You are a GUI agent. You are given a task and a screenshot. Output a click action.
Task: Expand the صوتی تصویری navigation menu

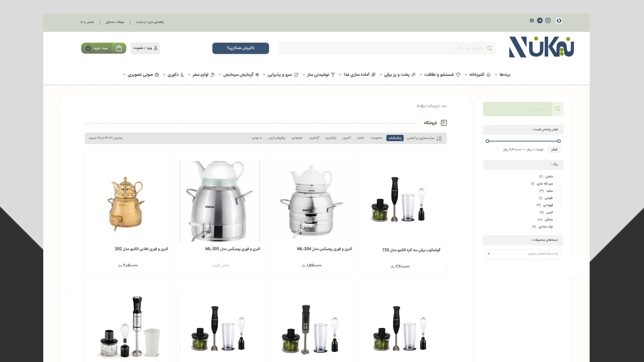pos(140,75)
